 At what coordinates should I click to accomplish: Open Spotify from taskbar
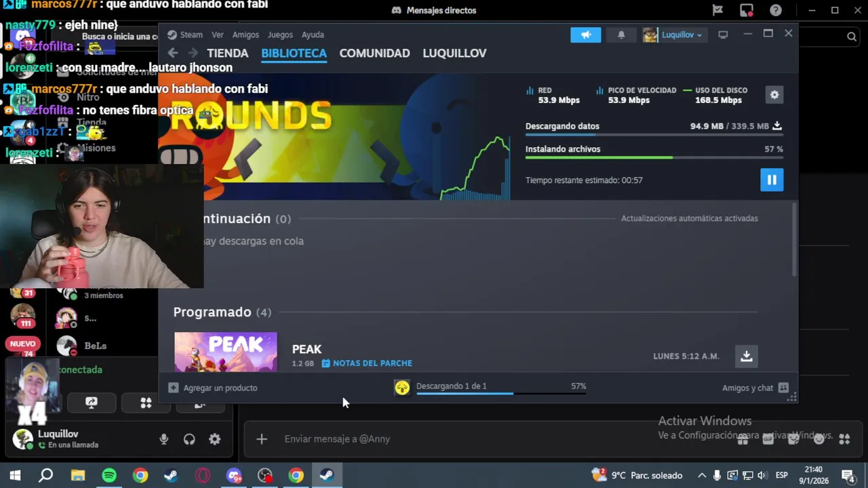coord(109,475)
